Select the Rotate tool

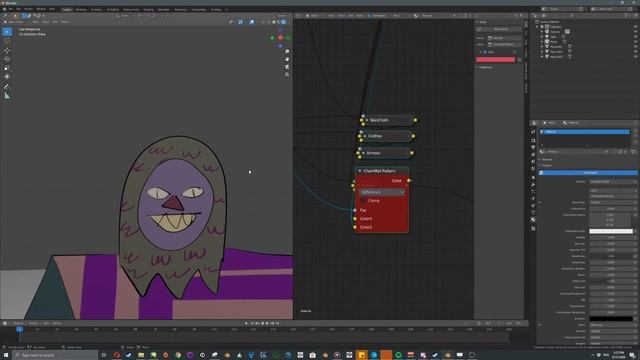coord(7,59)
